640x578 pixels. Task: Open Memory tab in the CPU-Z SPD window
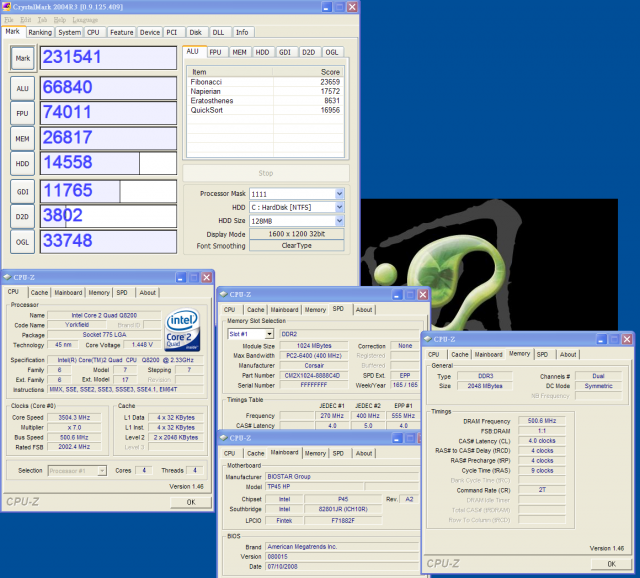315,310
